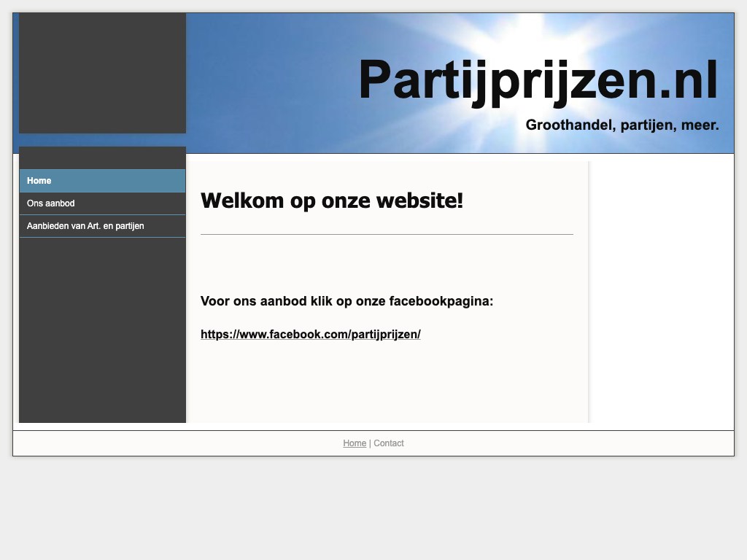Click the horizontal line under the welcome heading
This screenshot has width=747, height=560.
387,234
